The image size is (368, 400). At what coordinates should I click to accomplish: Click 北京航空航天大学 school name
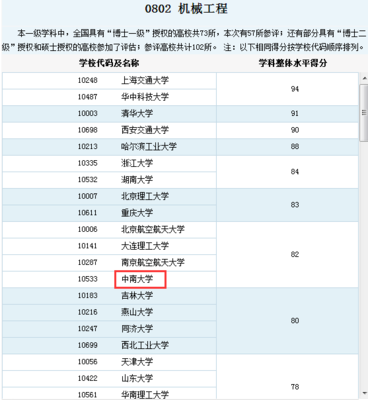153,229
